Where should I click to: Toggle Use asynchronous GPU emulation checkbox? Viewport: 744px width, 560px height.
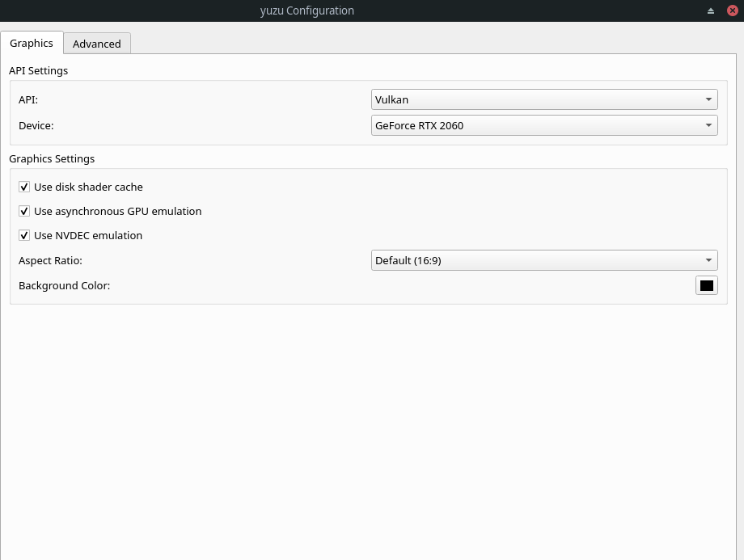[24, 211]
